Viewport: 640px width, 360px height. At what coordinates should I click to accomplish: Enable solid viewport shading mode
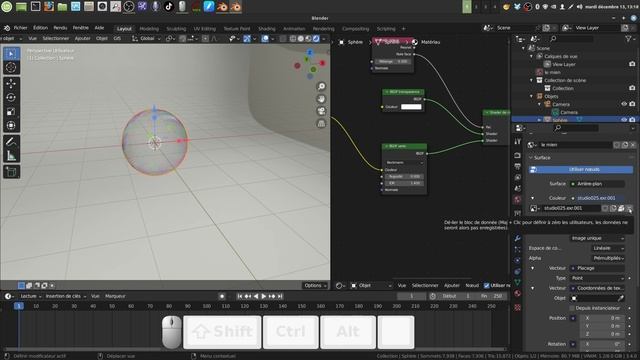301,38
